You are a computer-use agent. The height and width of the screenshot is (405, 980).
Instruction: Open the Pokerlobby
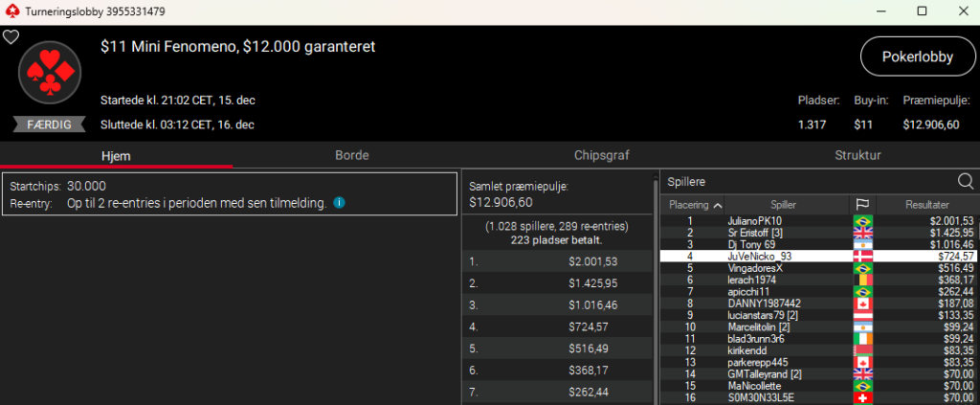917,56
